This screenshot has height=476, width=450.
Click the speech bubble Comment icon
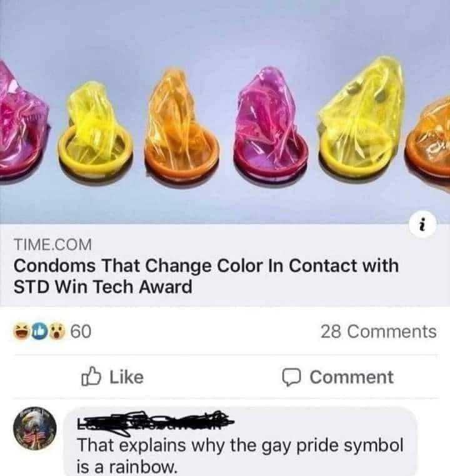point(291,377)
